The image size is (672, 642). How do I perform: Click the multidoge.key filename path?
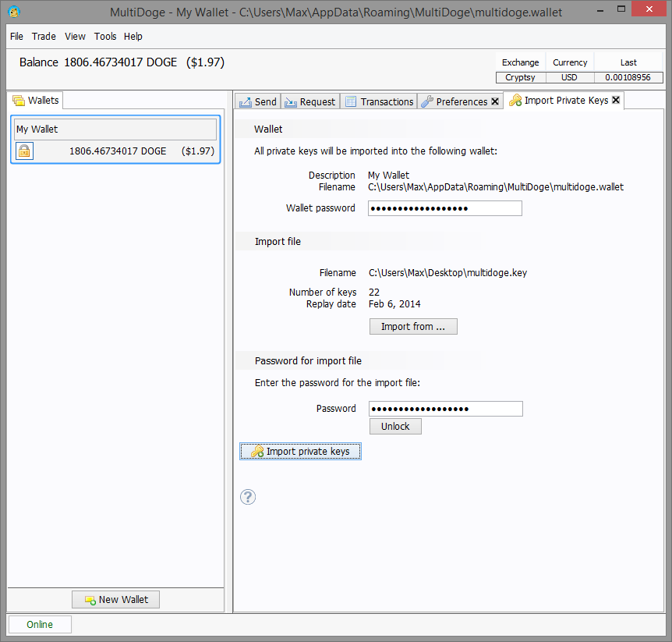447,273
